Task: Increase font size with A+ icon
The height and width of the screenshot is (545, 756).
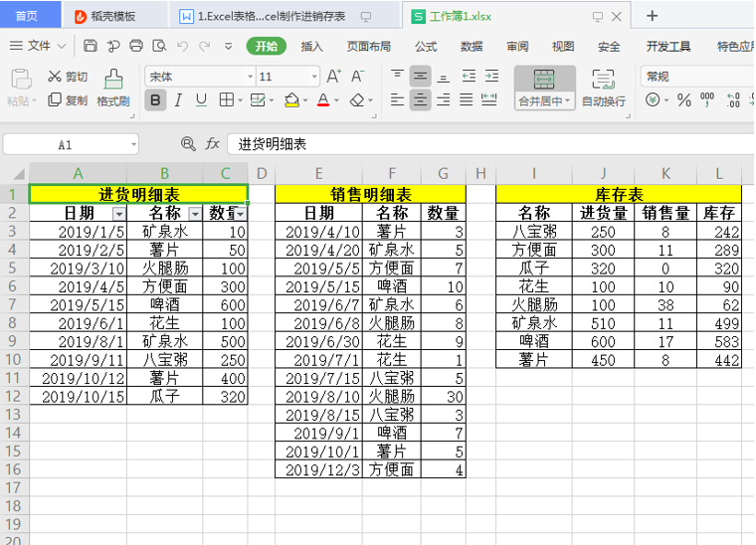Action: (x=334, y=77)
